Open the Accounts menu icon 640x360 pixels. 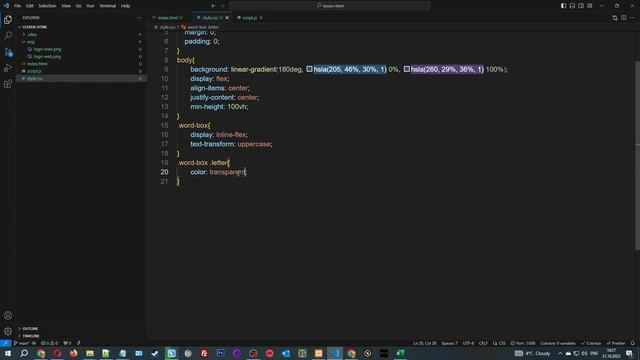tap(8, 315)
